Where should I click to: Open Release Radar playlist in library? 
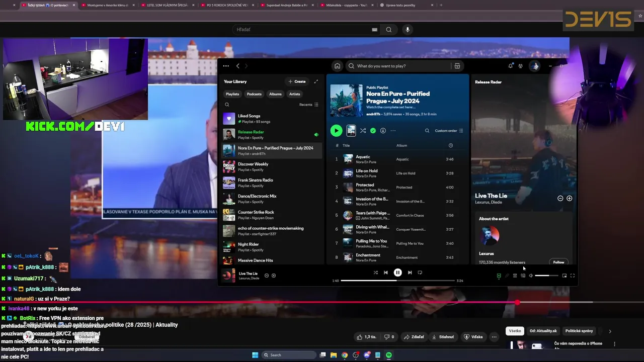[272, 135]
